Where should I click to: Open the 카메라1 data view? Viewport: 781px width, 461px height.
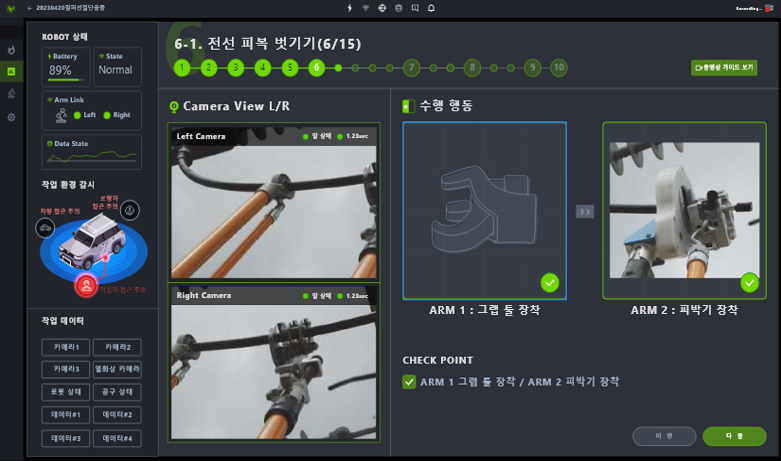click(65, 347)
